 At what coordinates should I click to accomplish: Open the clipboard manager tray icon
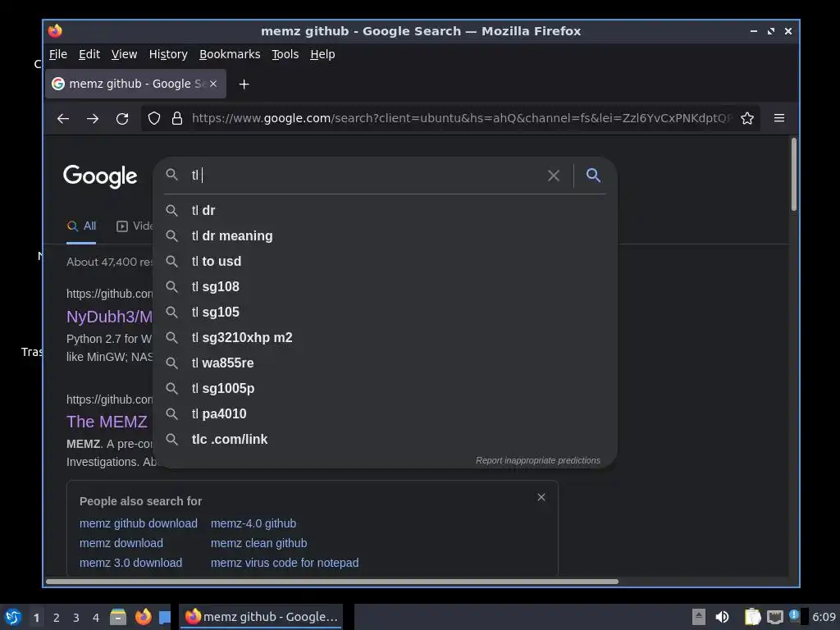[x=753, y=617]
